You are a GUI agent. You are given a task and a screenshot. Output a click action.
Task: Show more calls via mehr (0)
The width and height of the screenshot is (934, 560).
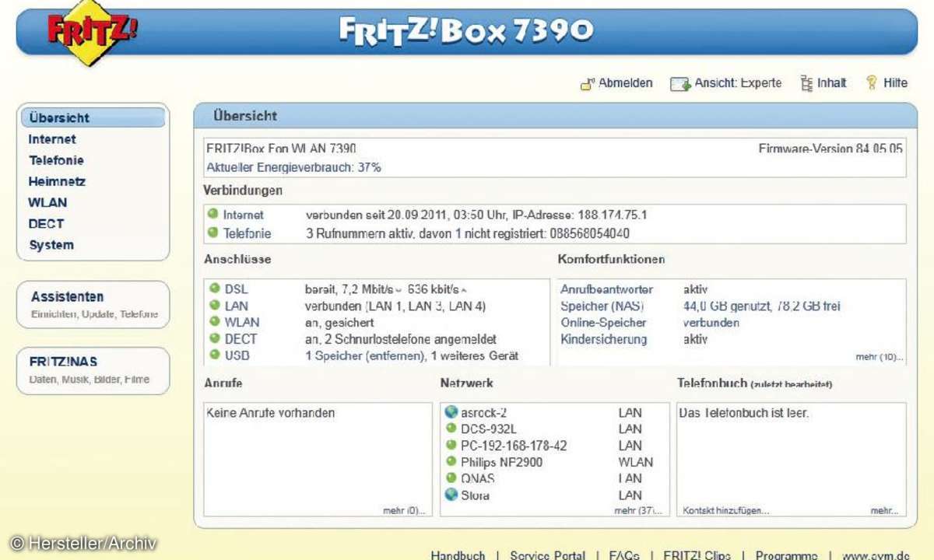[x=405, y=510]
